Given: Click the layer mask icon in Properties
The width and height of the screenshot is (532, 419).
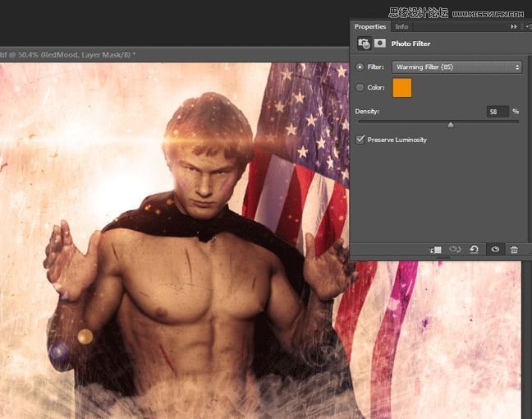Looking at the screenshot, I should coord(379,43).
